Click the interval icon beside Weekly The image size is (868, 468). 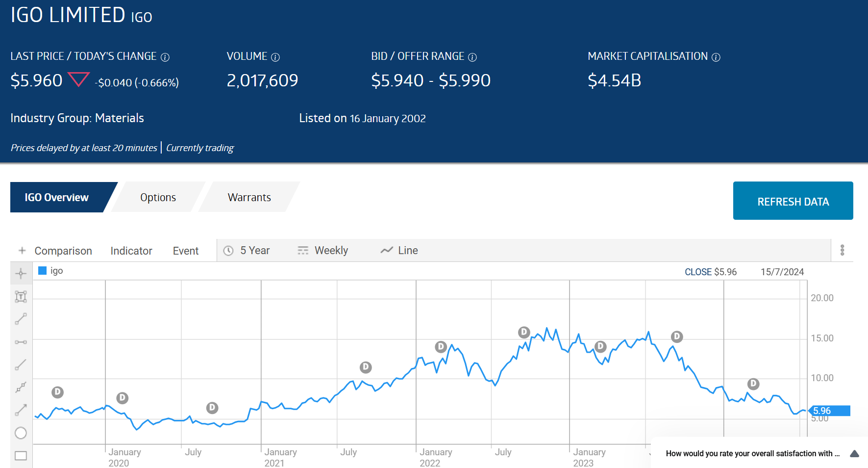[303, 251]
